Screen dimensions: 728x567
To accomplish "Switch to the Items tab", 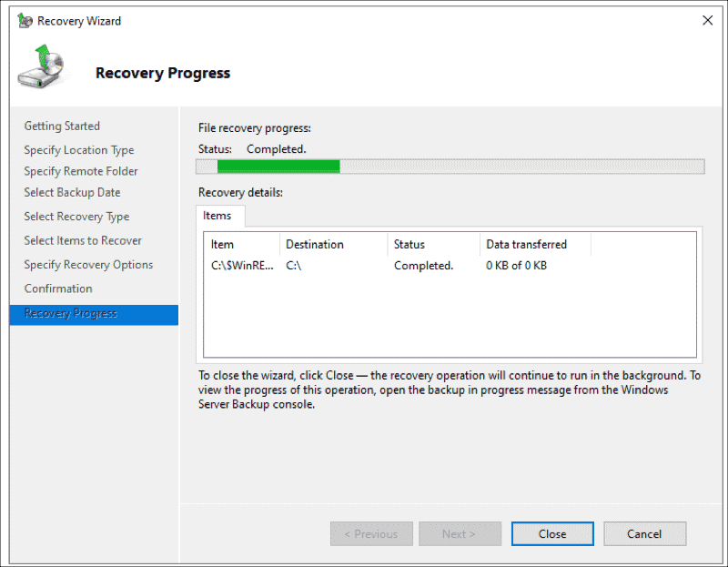I will pos(218,216).
